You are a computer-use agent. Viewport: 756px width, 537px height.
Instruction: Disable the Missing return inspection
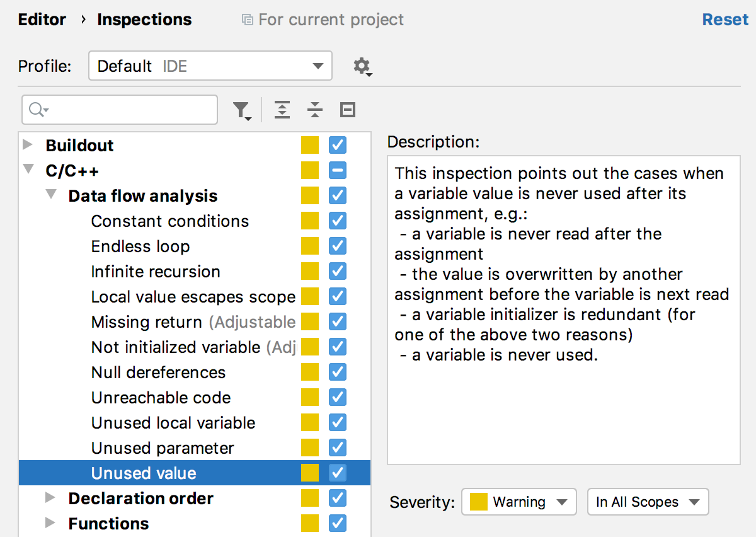tap(338, 322)
